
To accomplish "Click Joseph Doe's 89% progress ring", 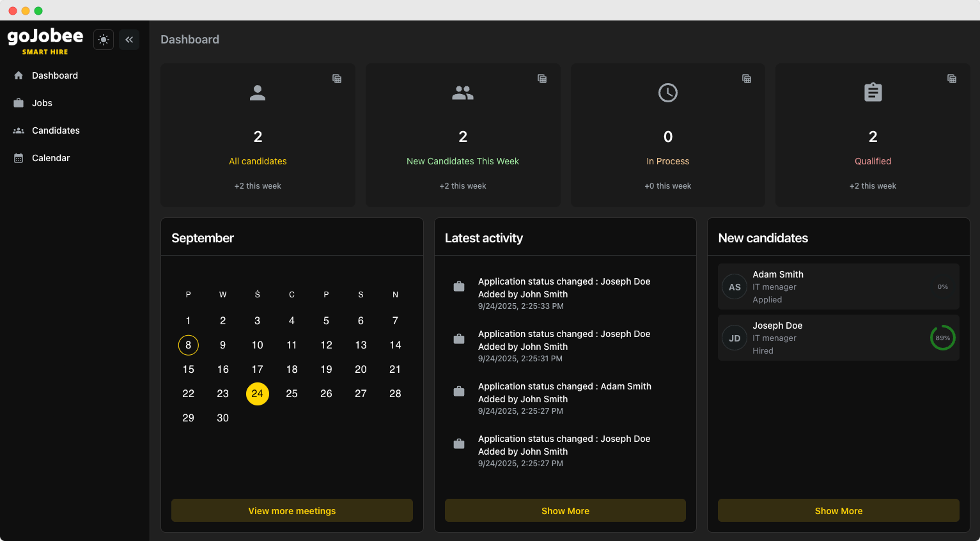I will (x=942, y=338).
